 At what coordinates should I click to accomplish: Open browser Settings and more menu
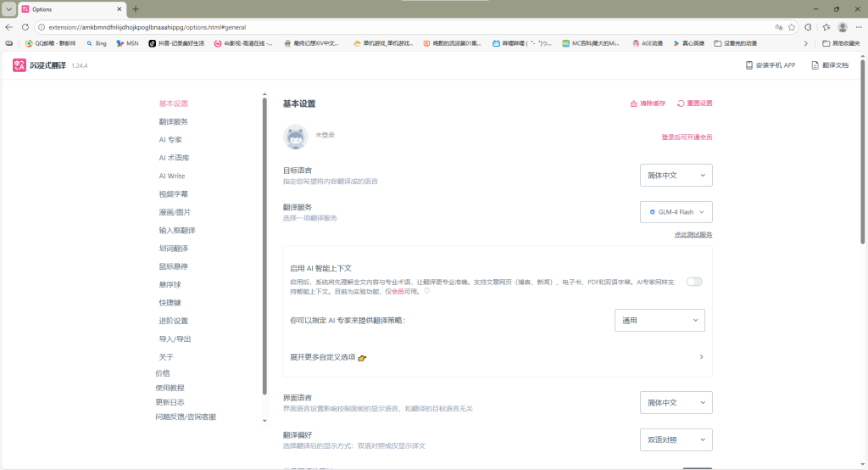(860, 27)
